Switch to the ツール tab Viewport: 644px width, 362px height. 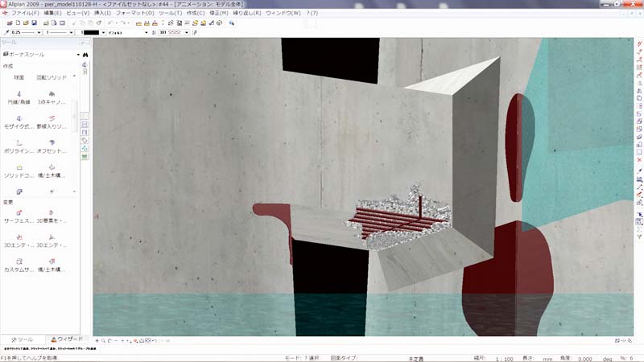click(23, 339)
